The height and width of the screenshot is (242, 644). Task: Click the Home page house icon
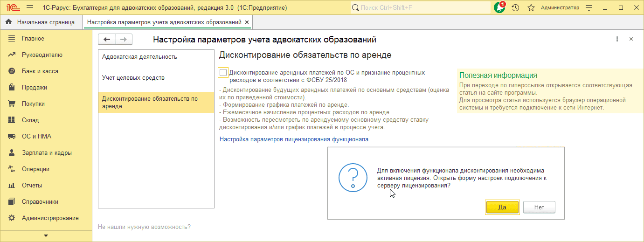pyautogui.click(x=8, y=22)
